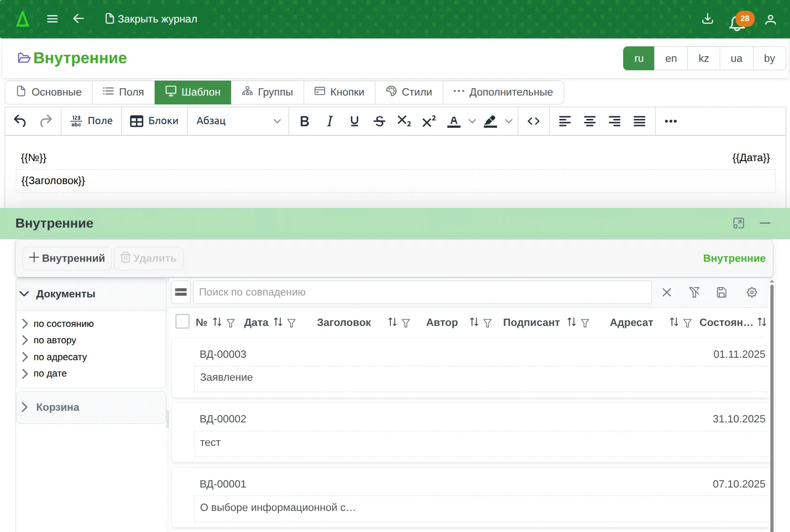This screenshot has height=532, width=790.
Task: Apply subscript formatting
Action: pos(404,121)
